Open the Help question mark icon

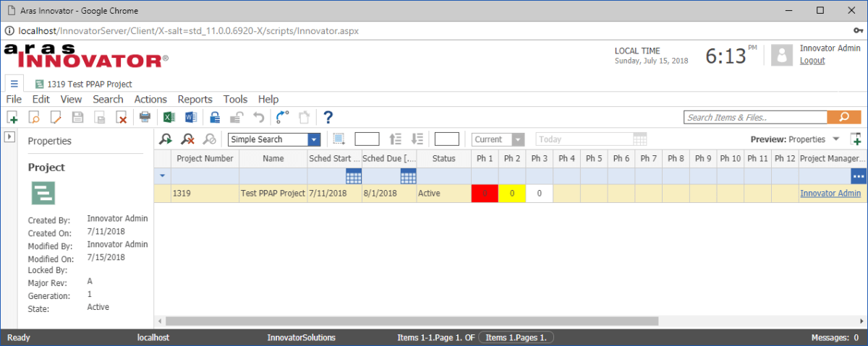[x=328, y=117]
